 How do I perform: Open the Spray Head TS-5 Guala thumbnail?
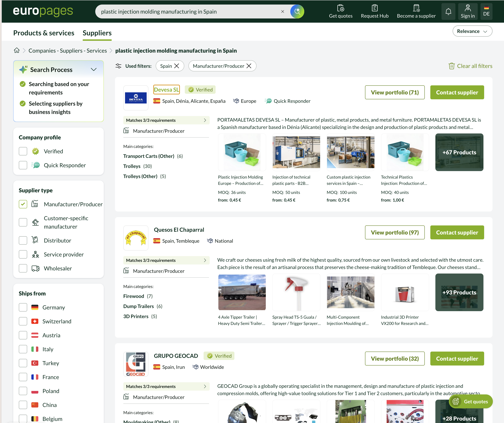[296, 292]
